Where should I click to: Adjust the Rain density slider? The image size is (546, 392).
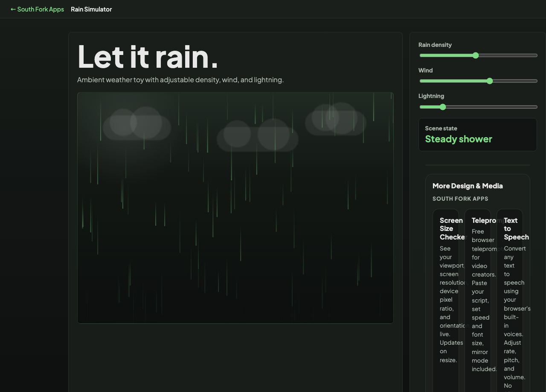click(478, 55)
